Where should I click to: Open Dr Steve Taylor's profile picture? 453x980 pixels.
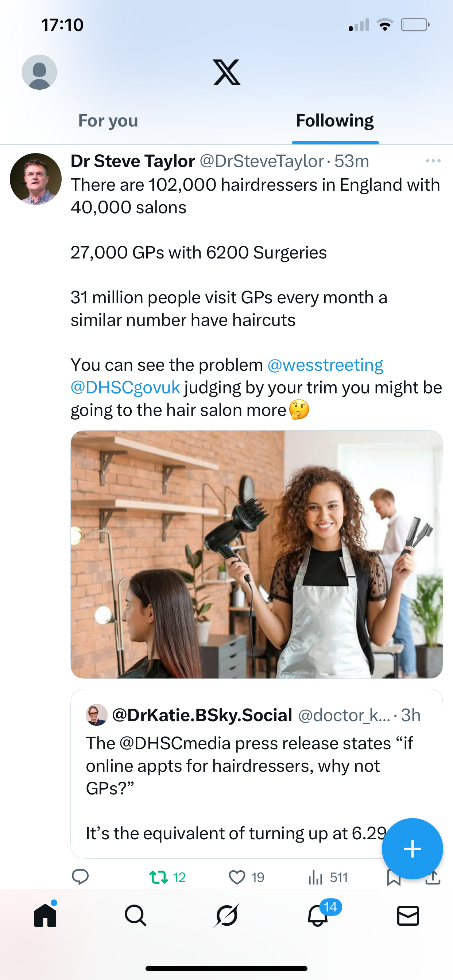[x=36, y=179]
